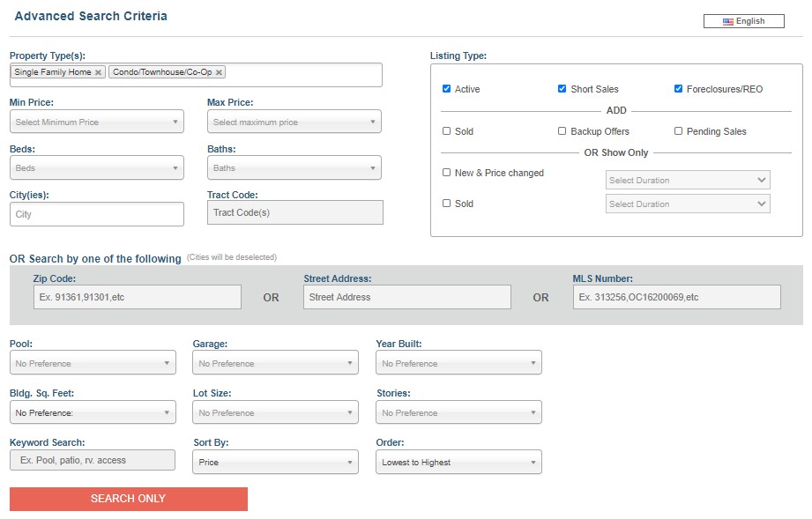Change the Order Lowest to Highest dropdown

pyautogui.click(x=458, y=462)
